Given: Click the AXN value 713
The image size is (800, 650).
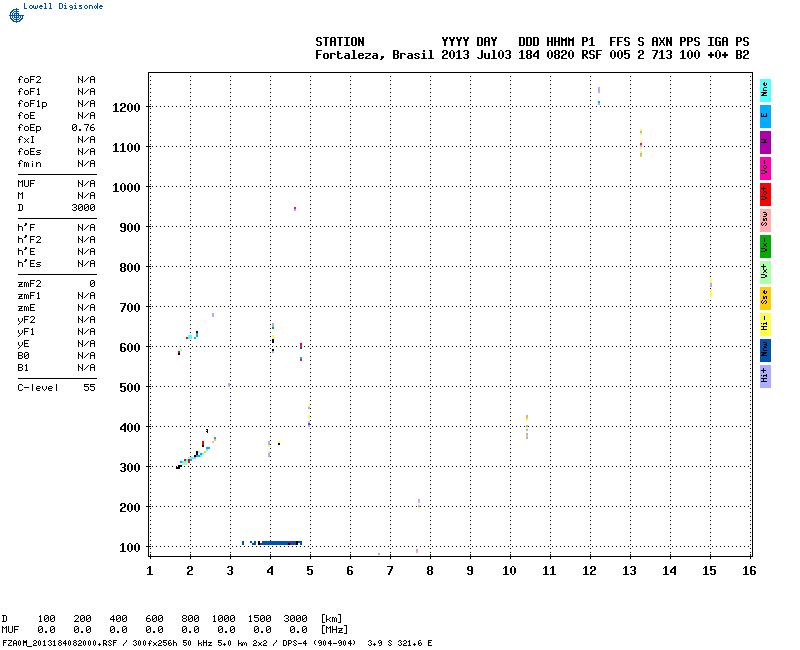Looking at the screenshot, I should (662, 55).
